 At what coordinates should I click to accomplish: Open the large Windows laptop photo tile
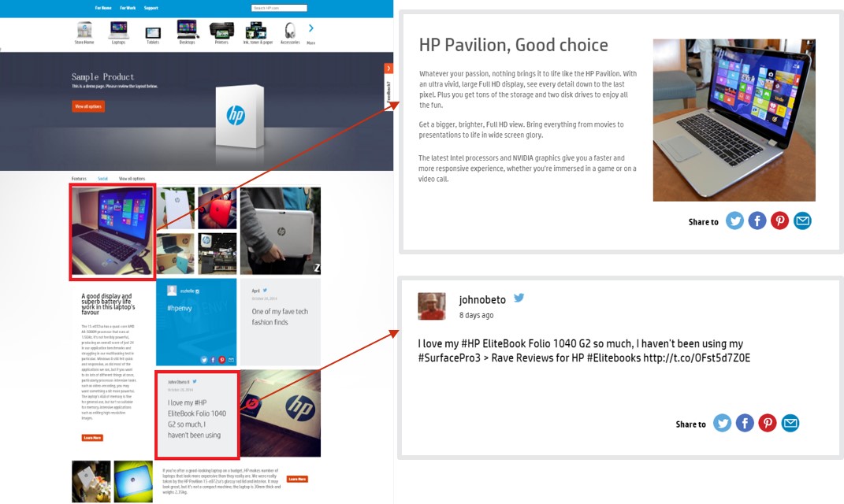pyautogui.click(x=113, y=232)
